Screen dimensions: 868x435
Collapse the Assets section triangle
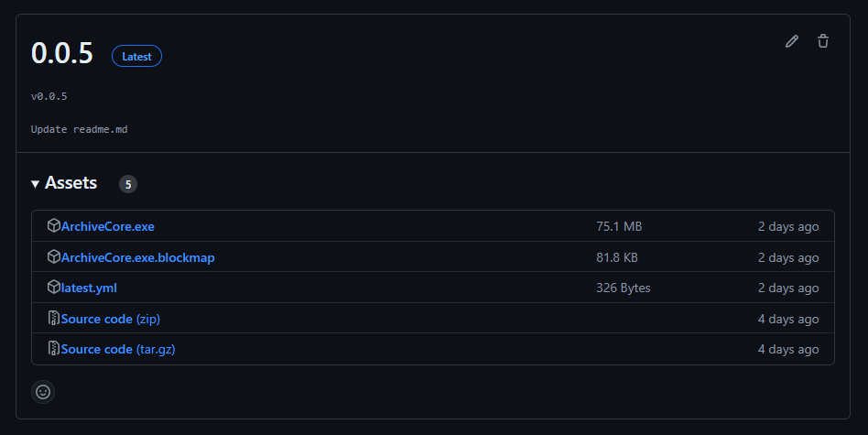tap(36, 184)
